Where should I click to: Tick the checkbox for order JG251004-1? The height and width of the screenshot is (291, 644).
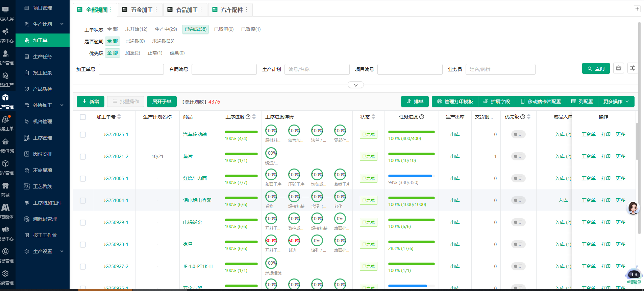point(83,201)
